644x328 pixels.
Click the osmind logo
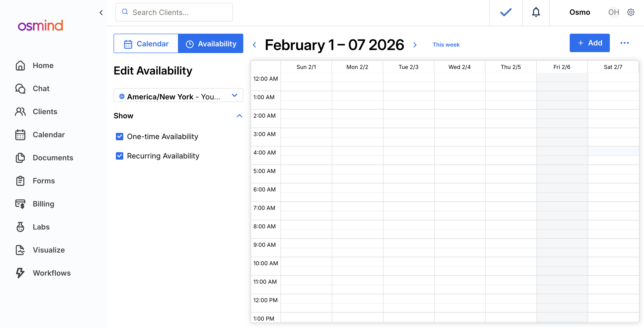point(40,25)
